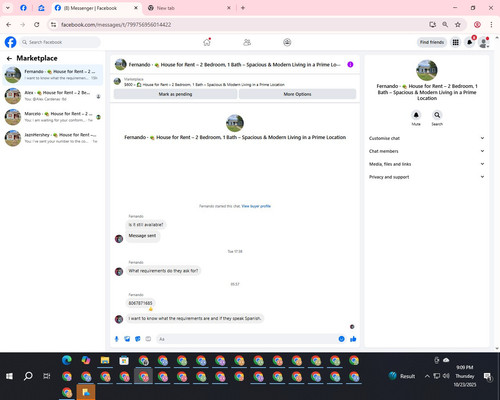Open the Facebook menu grid icon
This screenshot has width=500, height=400.
coord(455,42)
